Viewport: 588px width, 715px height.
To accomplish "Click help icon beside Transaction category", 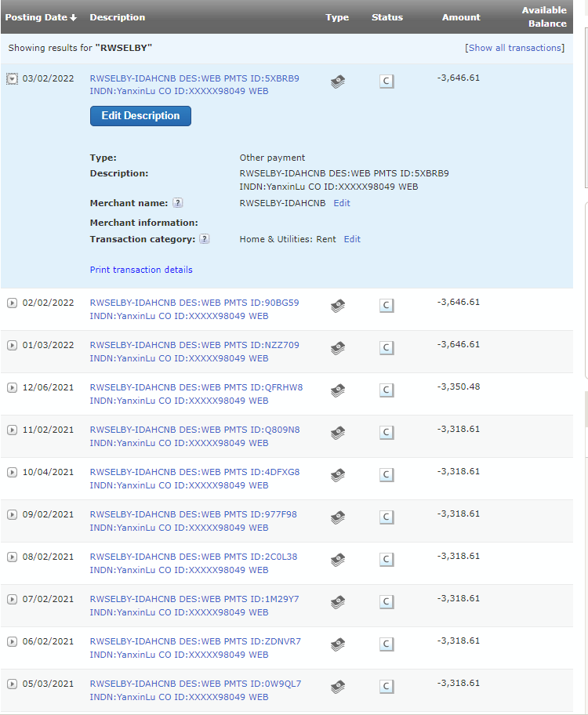I will [x=205, y=239].
